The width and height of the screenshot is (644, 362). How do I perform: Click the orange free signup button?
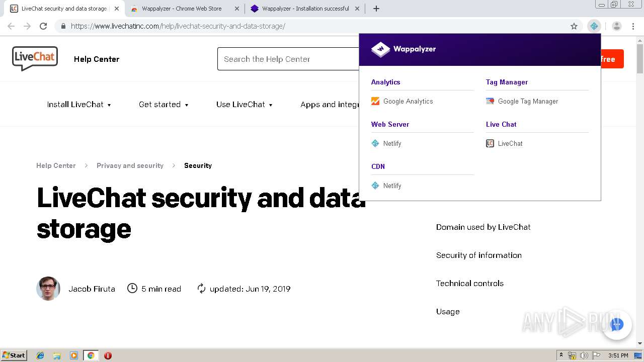(612, 59)
